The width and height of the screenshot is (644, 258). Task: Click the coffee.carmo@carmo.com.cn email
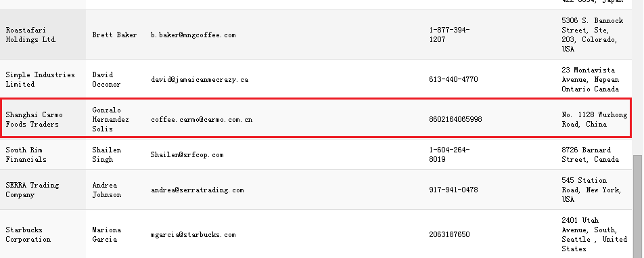[202, 120]
